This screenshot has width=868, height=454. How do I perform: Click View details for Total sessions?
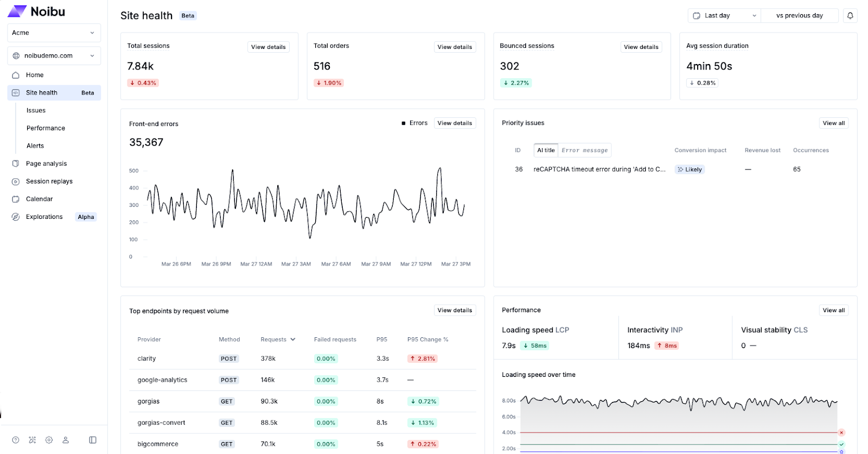tap(268, 47)
